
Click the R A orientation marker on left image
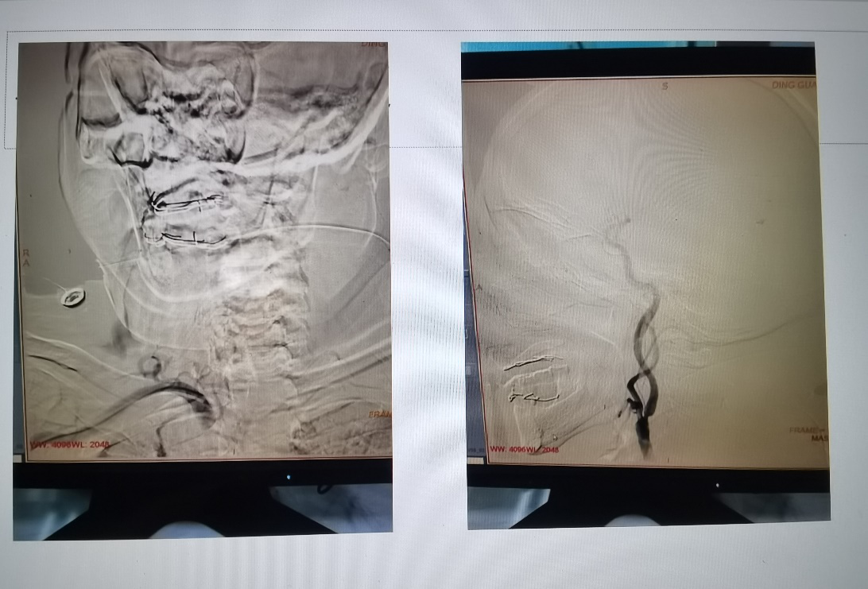pos(24,257)
